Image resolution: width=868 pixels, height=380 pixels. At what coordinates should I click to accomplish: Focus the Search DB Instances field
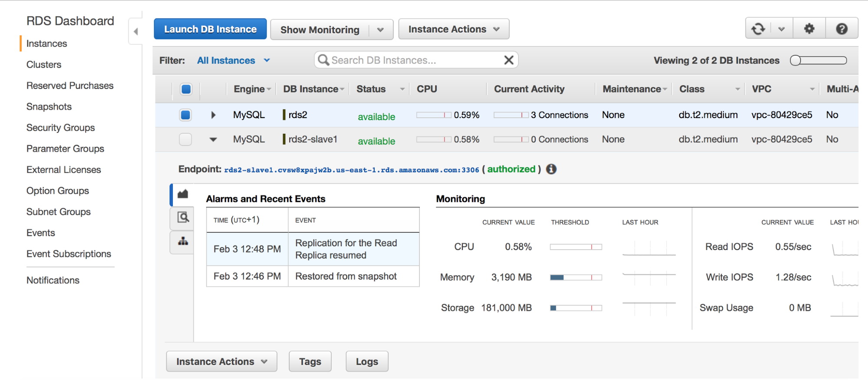tap(416, 60)
